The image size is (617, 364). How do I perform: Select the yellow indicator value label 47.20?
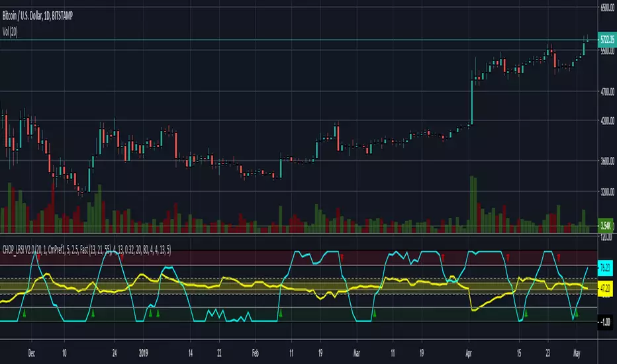pos(605,289)
